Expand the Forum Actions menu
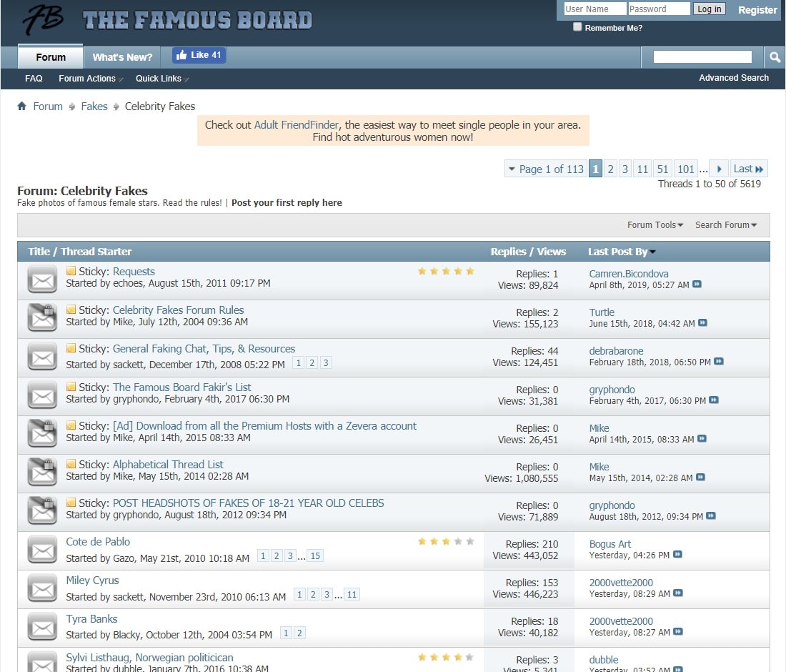 tap(89, 79)
